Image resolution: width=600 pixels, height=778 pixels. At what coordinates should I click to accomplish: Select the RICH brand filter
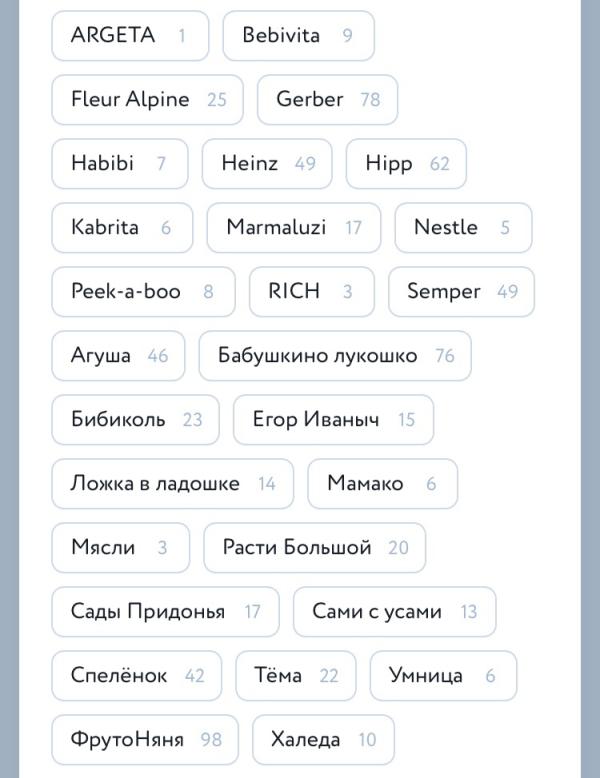(312, 292)
